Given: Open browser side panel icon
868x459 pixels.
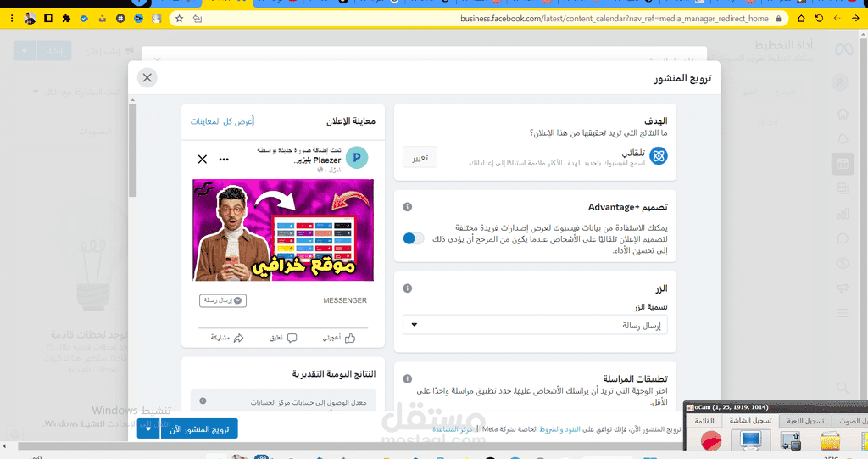Looking at the screenshot, I should 48,19.
